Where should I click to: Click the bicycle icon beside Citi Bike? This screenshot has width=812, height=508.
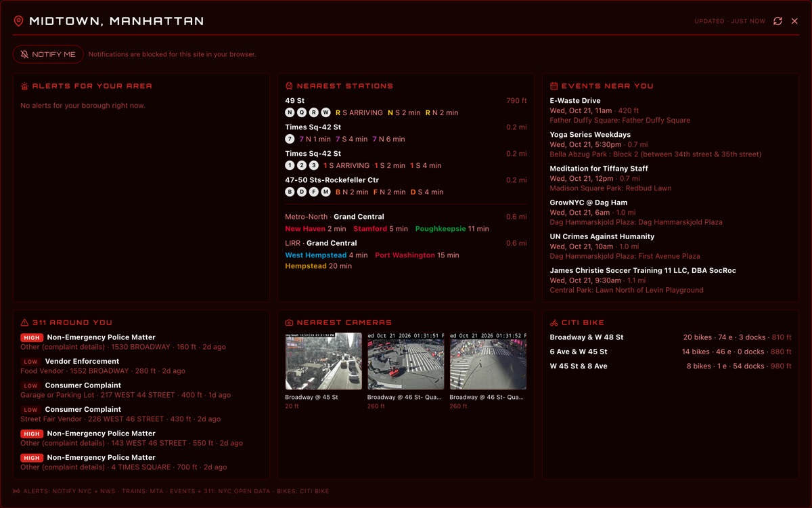click(x=554, y=322)
